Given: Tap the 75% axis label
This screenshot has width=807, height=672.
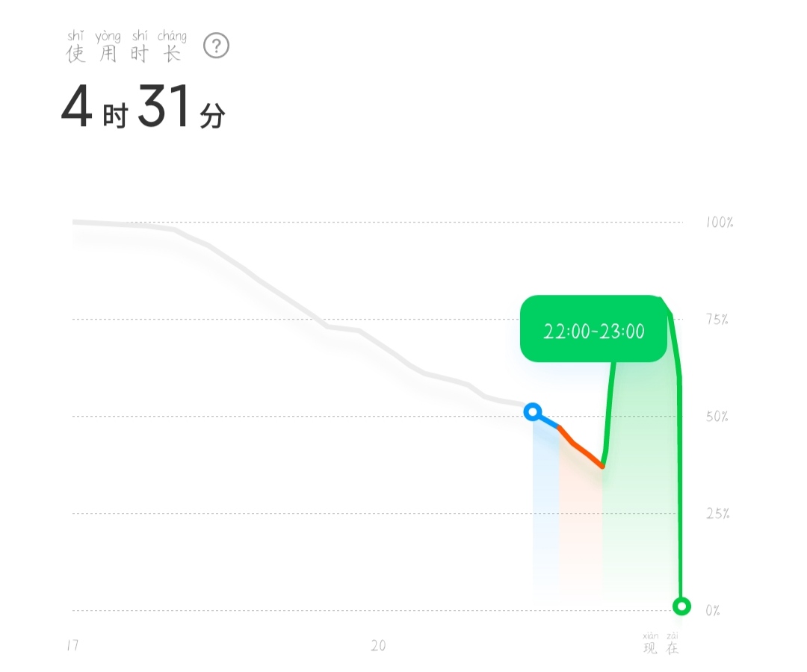Looking at the screenshot, I should (x=717, y=320).
